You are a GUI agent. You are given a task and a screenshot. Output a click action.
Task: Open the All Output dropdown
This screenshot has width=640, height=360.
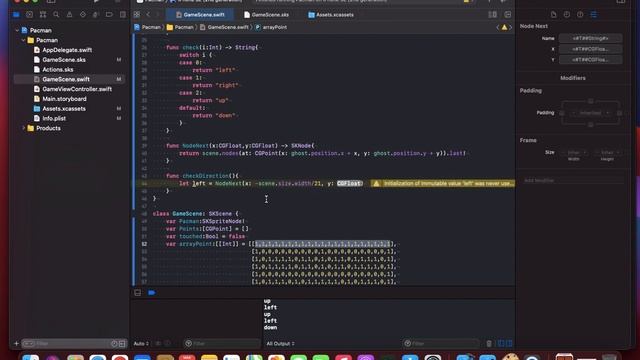pyautogui.click(x=280, y=344)
